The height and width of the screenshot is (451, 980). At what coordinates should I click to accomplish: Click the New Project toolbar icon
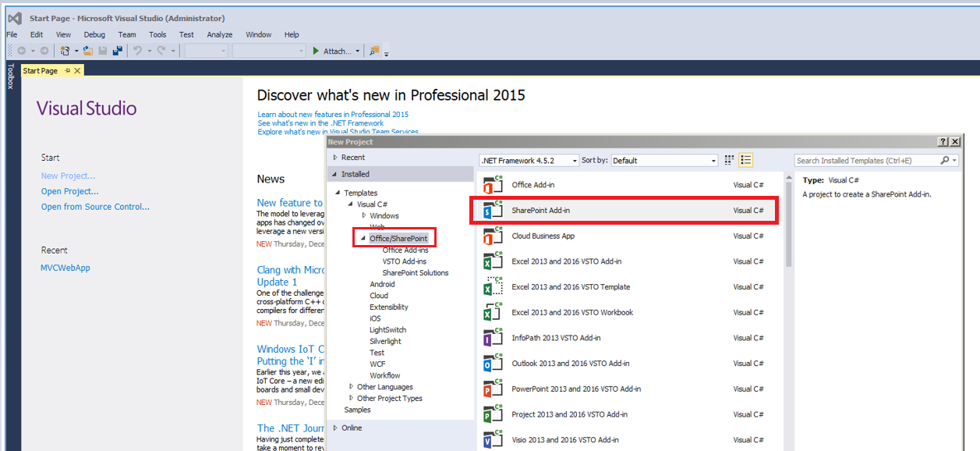pyautogui.click(x=65, y=51)
